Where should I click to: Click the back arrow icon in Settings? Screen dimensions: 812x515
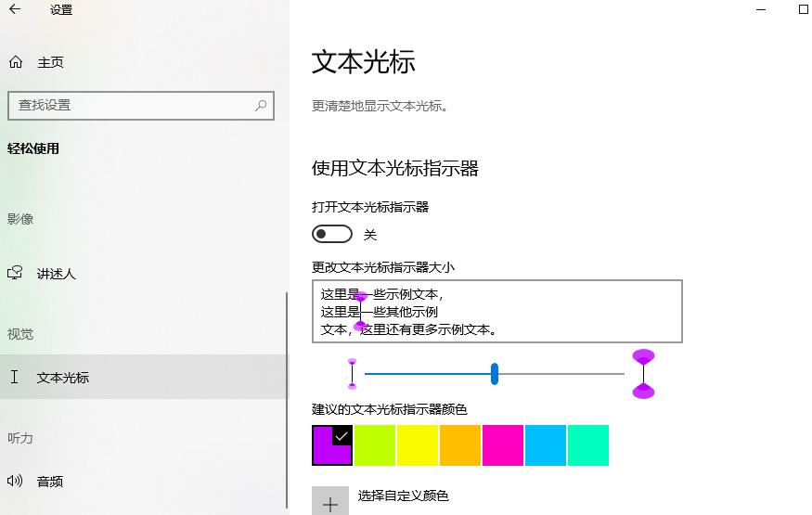click(15, 10)
